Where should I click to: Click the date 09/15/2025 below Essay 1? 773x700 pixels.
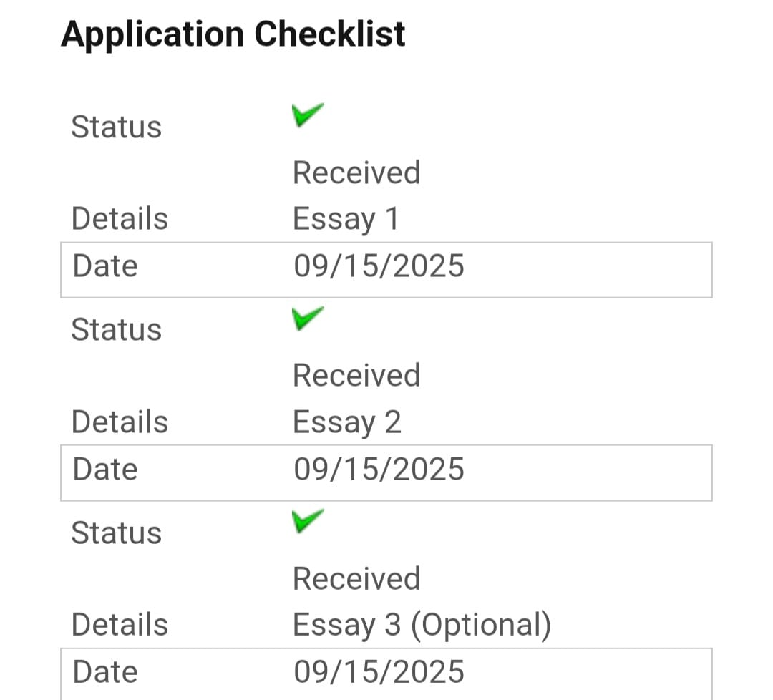pos(379,266)
